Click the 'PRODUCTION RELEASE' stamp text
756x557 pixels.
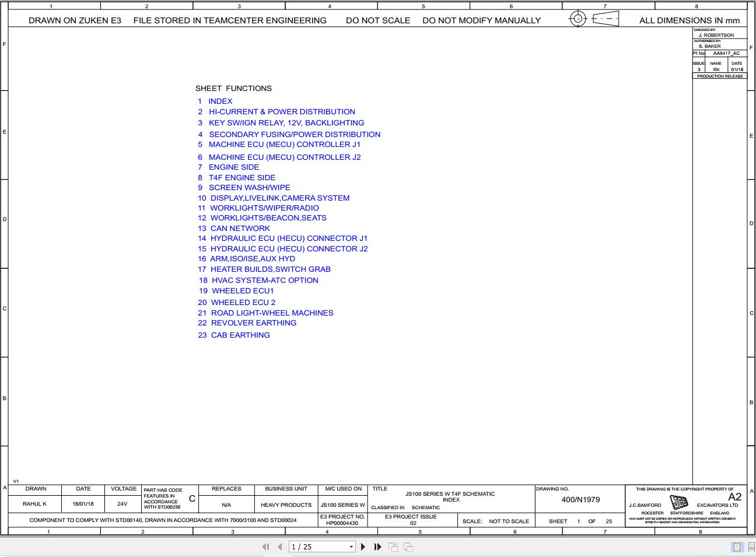[x=720, y=76]
